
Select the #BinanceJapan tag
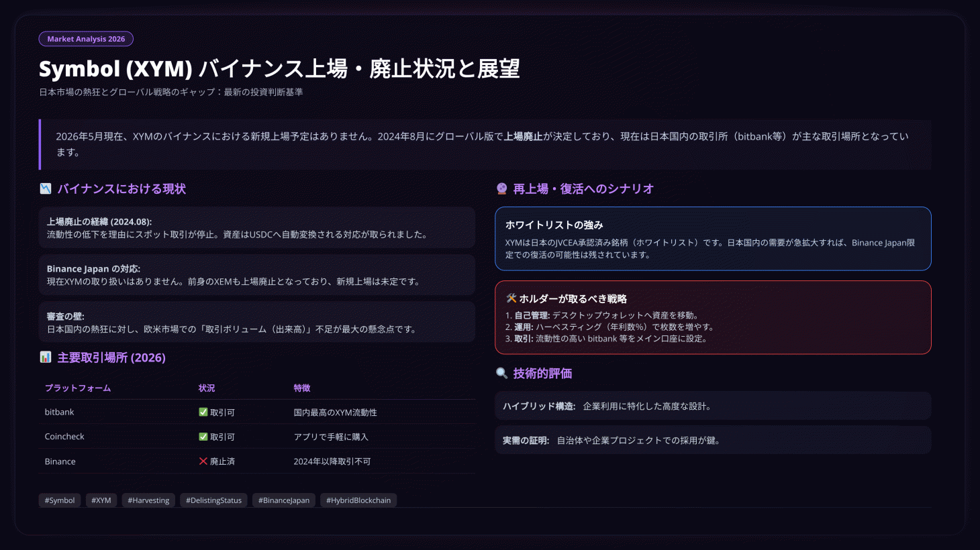point(284,500)
